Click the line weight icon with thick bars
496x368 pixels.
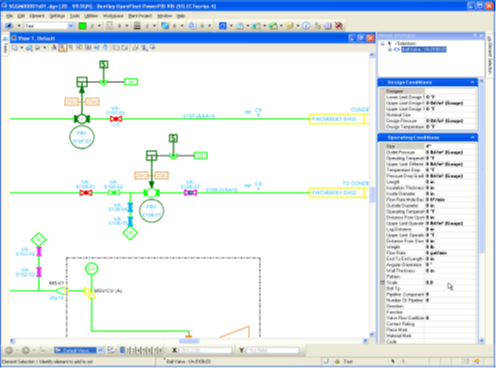tap(137, 26)
